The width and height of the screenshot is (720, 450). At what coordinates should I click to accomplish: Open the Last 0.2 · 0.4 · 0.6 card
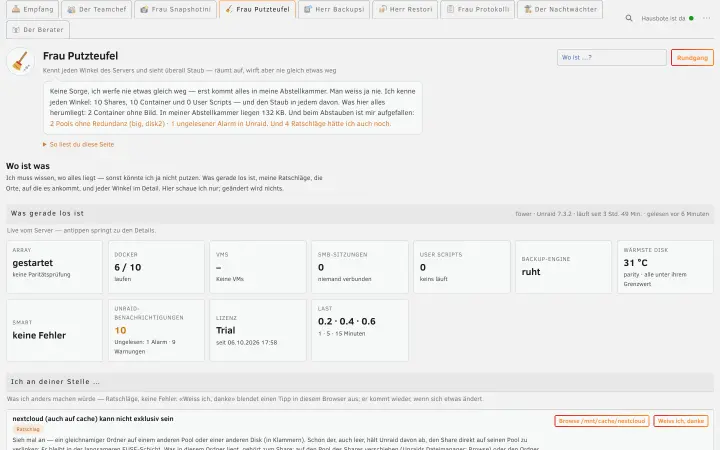point(360,330)
